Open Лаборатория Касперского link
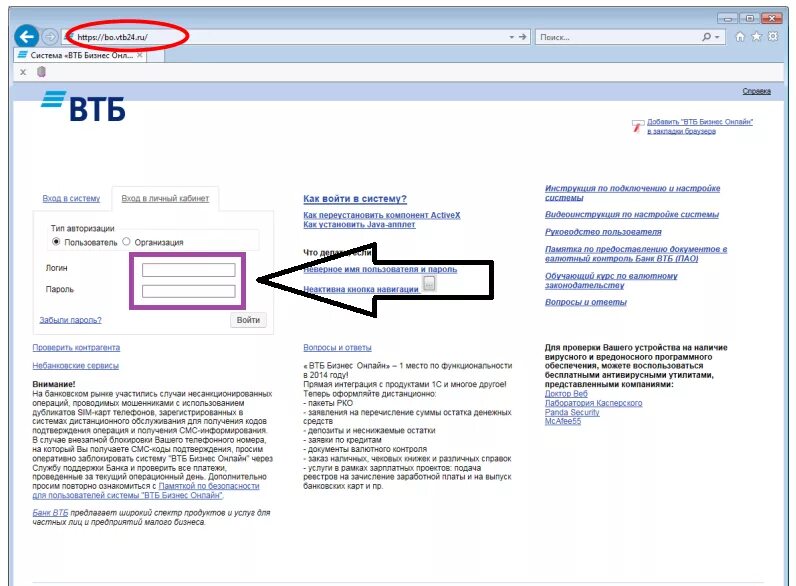 (x=593, y=403)
